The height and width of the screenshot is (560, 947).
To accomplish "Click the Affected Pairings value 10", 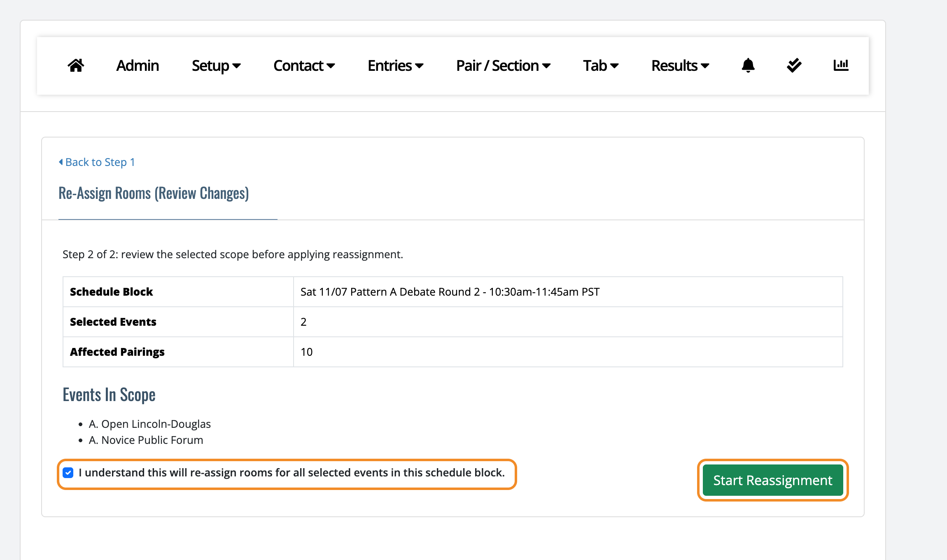I will [306, 352].
